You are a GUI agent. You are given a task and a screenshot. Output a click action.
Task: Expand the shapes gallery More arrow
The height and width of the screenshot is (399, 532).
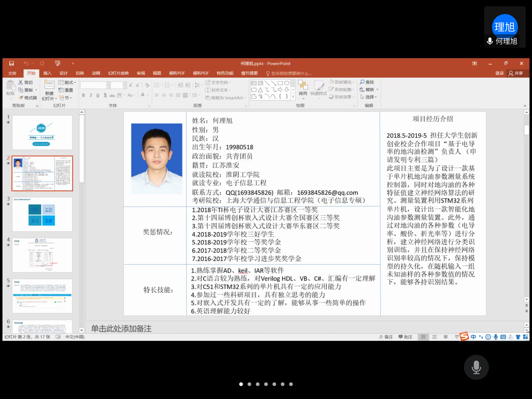[293, 96]
